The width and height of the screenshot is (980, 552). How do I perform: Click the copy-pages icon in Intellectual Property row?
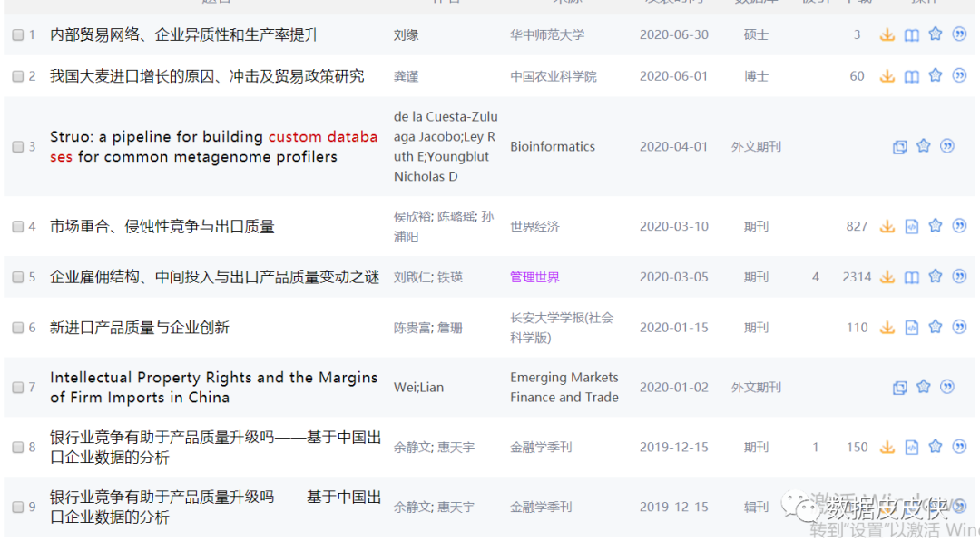click(x=900, y=388)
